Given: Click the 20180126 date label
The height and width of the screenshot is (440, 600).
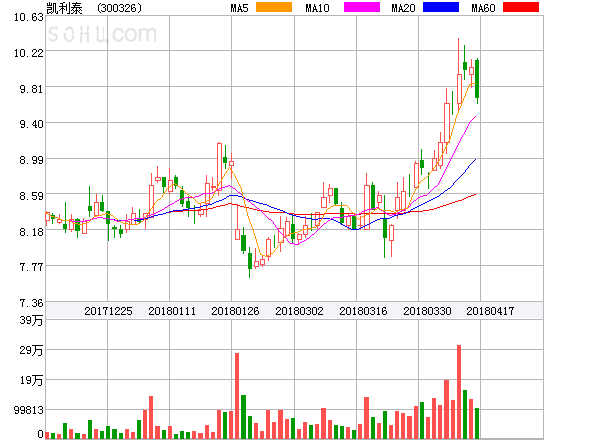Looking at the screenshot, I should pyautogui.click(x=235, y=311).
